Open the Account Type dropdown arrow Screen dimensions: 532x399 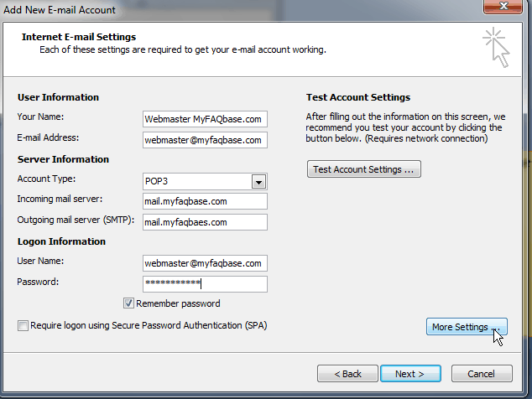(x=258, y=181)
